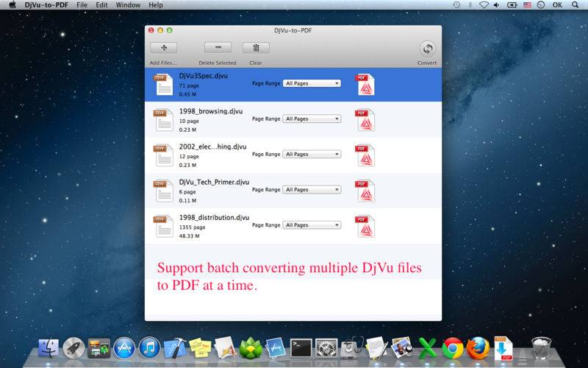Start conversion with the Convert button
Screen dimensions: 588x368
428,49
